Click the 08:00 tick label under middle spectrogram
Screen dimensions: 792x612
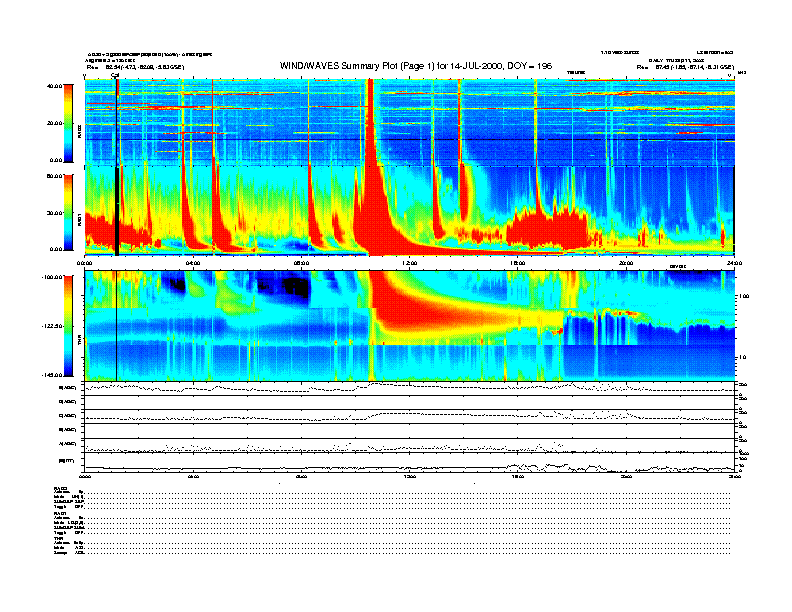(301, 263)
